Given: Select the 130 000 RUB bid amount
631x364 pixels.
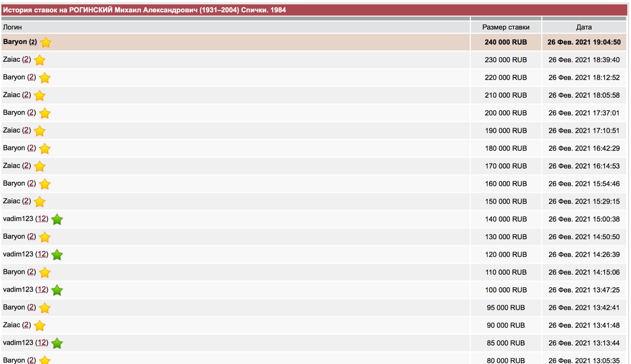Looking at the screenshot, I should (x=506, y=237).
